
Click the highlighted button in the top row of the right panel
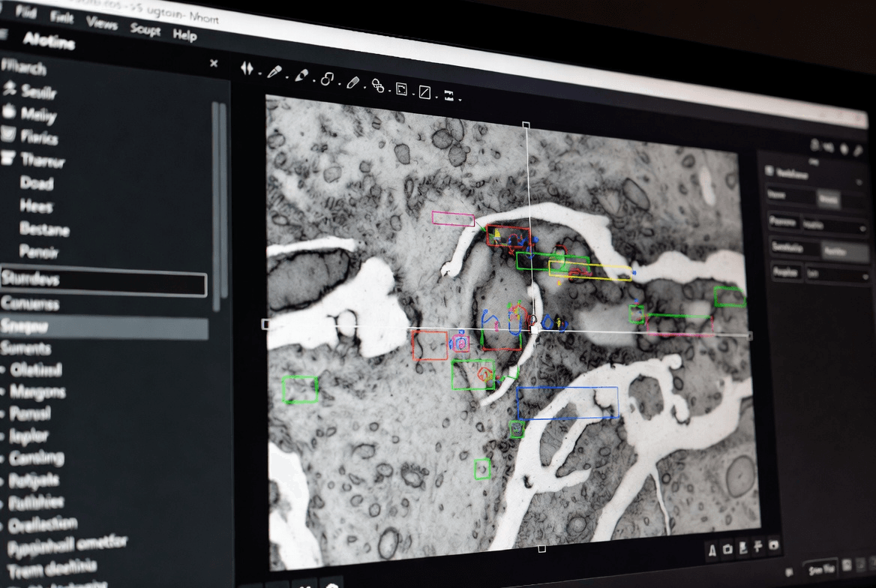click(x=828, y=199)
